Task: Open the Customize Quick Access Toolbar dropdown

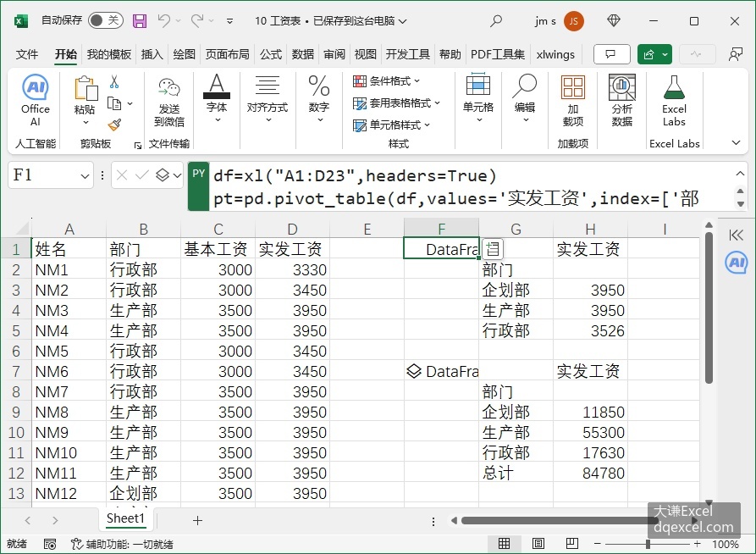Action: [230, 20]
